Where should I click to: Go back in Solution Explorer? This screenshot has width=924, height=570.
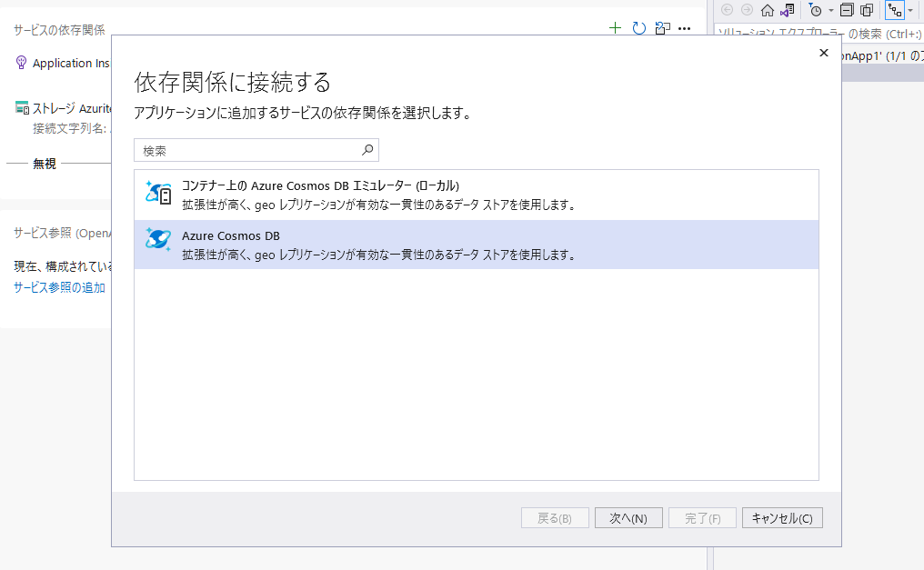click(x=728, y=10)
